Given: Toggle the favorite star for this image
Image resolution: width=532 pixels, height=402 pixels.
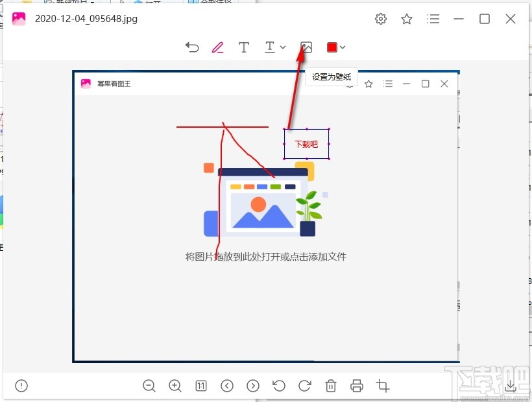Looking at the screenshot, I should (407, 19).
